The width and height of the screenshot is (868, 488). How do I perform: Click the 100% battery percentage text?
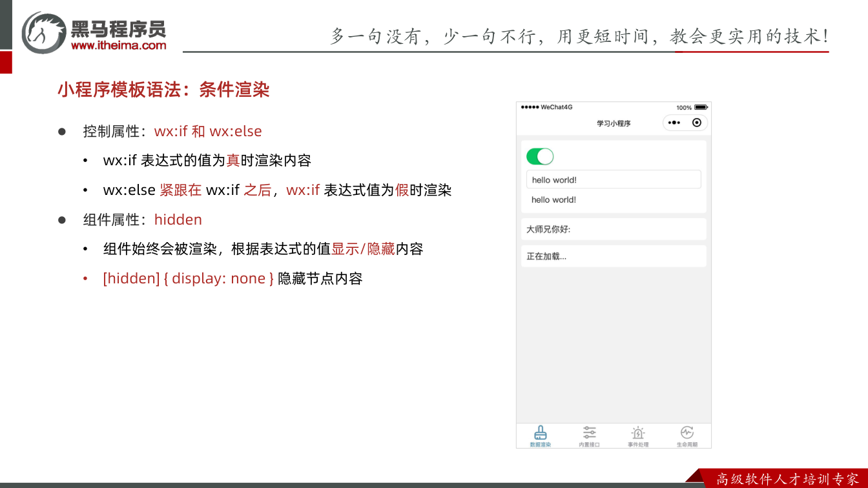[x=684, y=107]
